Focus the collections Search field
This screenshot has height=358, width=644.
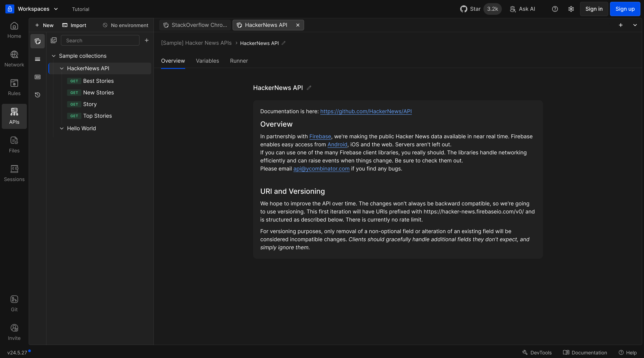pyautogui.click(x=100, y=40)
